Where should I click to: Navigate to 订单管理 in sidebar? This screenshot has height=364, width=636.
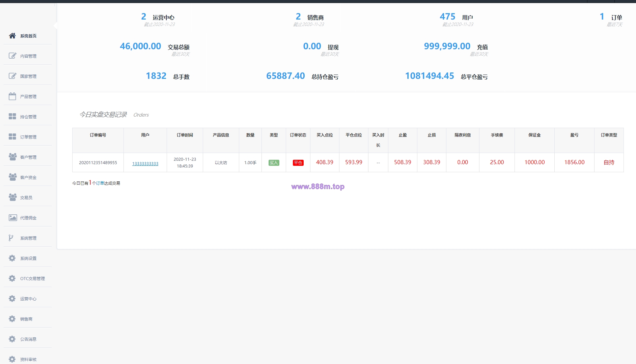pos(28,137)
